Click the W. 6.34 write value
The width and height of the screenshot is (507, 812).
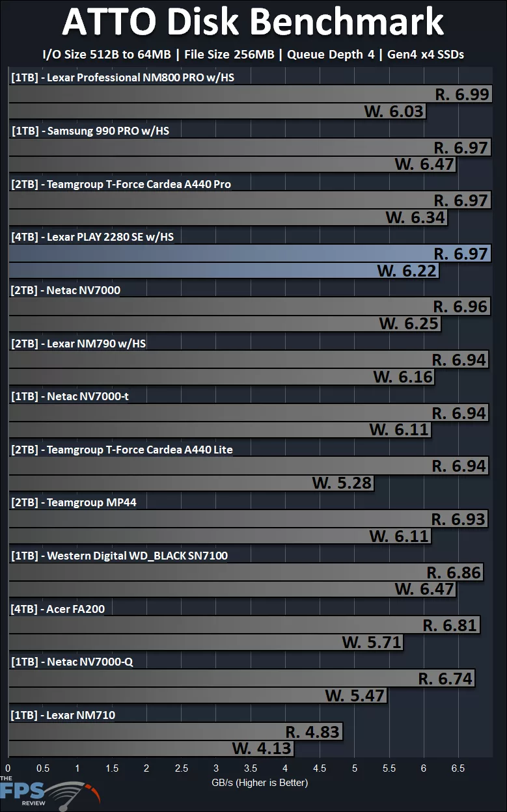tap(415, 217)
